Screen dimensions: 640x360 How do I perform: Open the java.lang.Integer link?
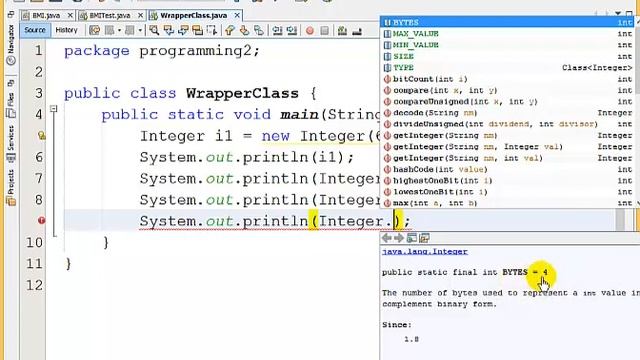pyautogui.click(x=425, y=251)
